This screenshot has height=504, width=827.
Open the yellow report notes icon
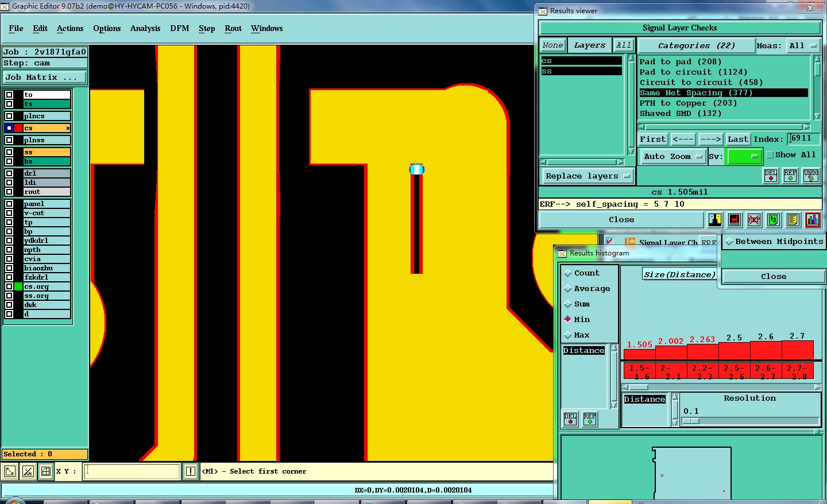(793, 219)
